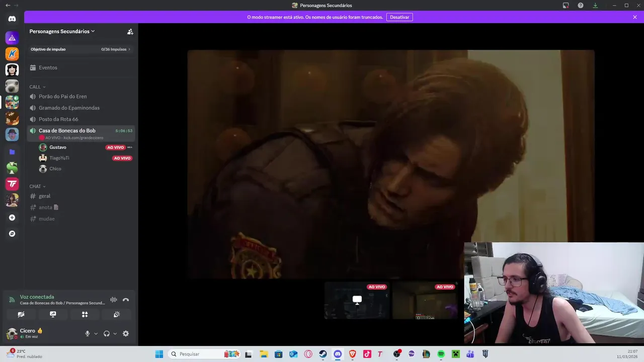This screenshot has height=362, width=644.
Task: Open the blue folder server group
Action: tap(12, 152)
